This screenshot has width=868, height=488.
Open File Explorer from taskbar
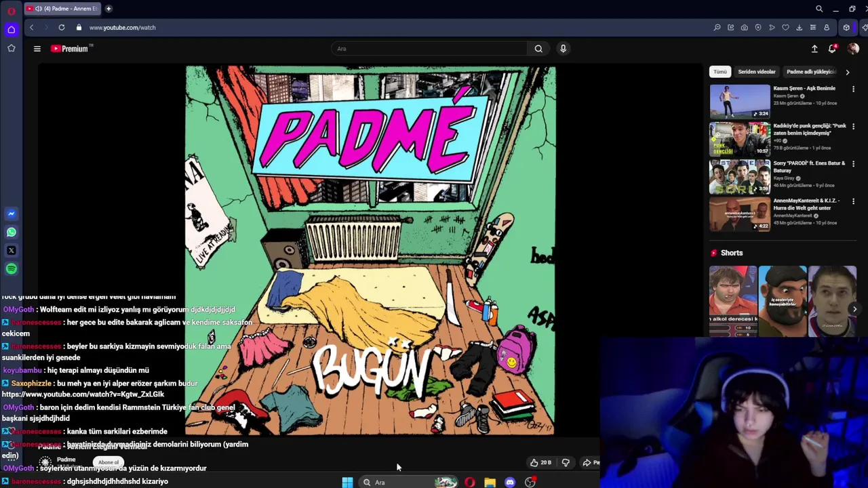coord(490,482)
